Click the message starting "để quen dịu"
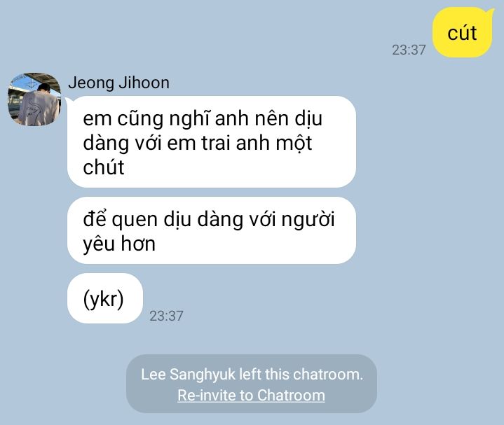Screen dimensions: 504x425 click(x=212, y=230)
